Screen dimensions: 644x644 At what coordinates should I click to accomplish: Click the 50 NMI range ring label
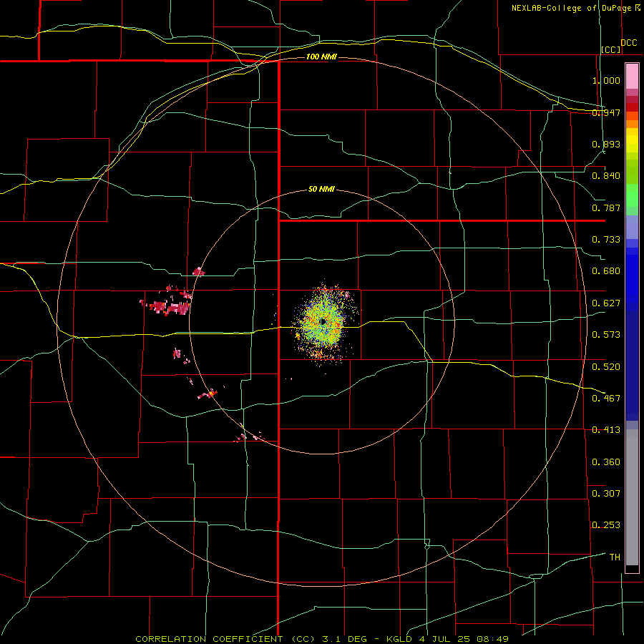(321, 190)
